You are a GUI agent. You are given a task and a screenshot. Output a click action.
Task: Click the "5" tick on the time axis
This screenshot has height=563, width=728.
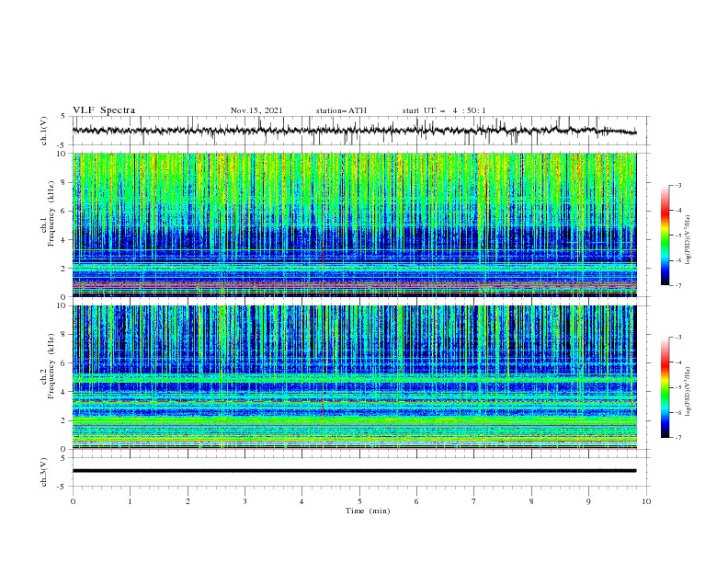point(359,501)
